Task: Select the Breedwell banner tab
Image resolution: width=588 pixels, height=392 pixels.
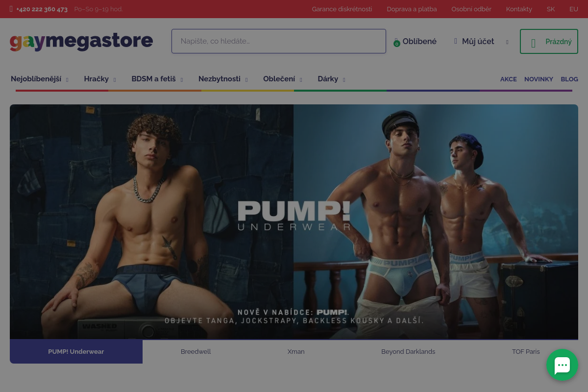Action: (196, 351)
